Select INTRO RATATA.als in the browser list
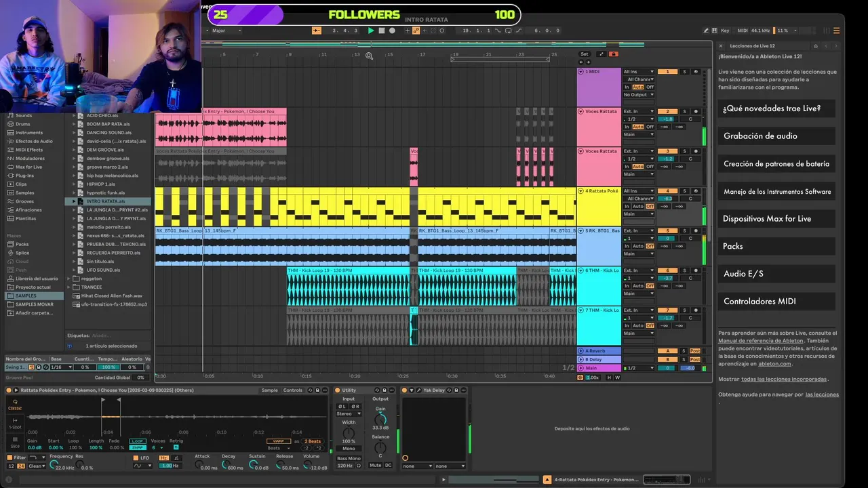Image resolution: width=868 pixels, height=488 pixels. coord(106,201)
